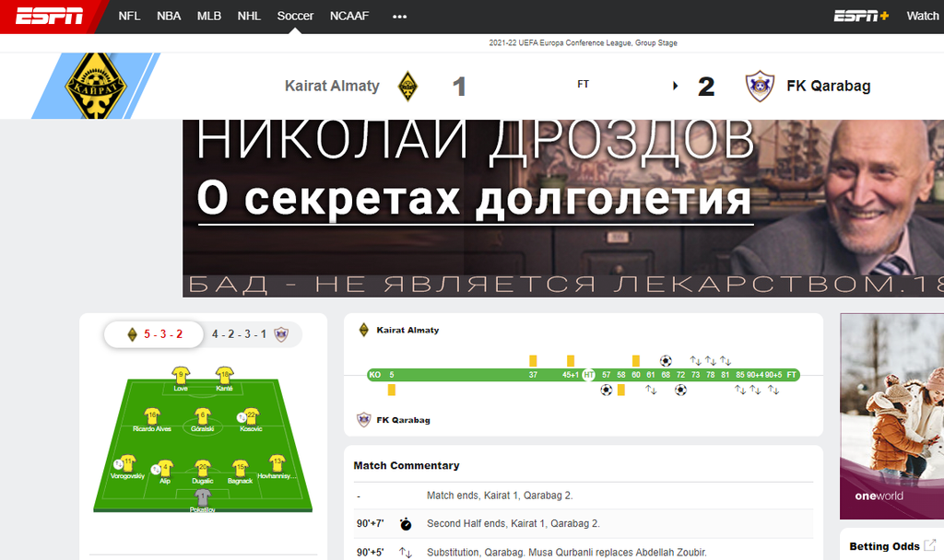Open the MLB menu
944x560 pixels.
pyautogui.click(x=209, y=17)
